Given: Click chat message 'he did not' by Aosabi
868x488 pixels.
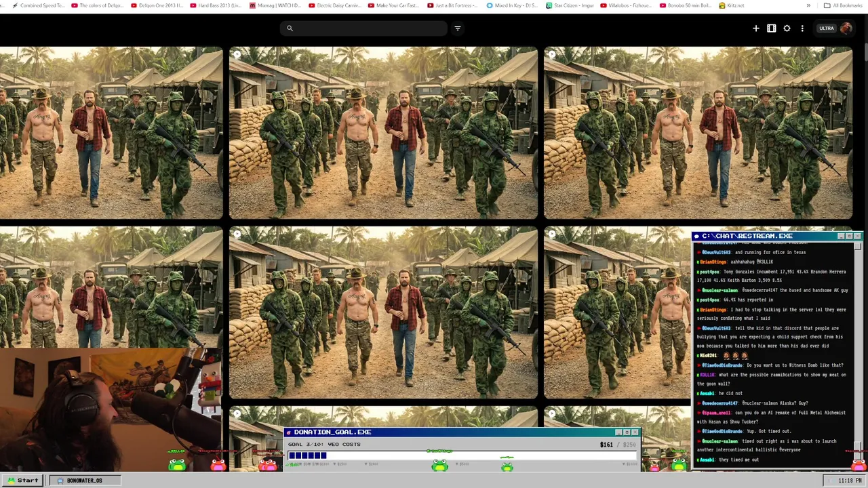Looking at the screenshot, I should [730, 393].
